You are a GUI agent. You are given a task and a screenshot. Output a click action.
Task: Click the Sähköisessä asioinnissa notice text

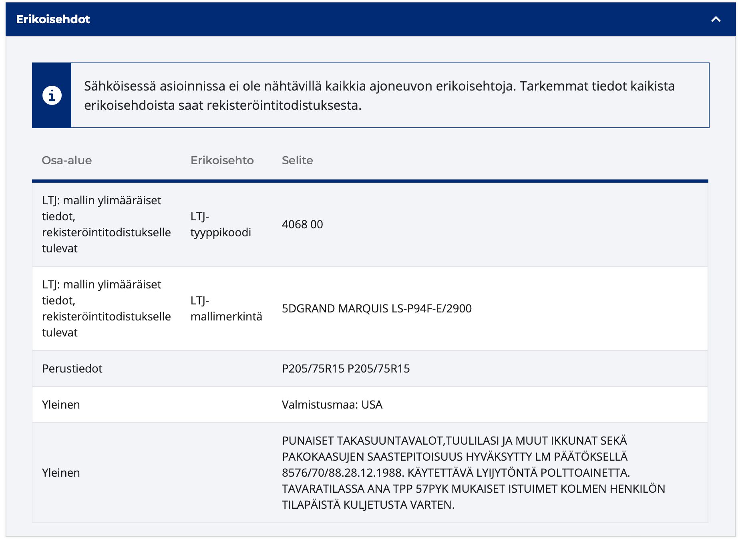(379, 95)
